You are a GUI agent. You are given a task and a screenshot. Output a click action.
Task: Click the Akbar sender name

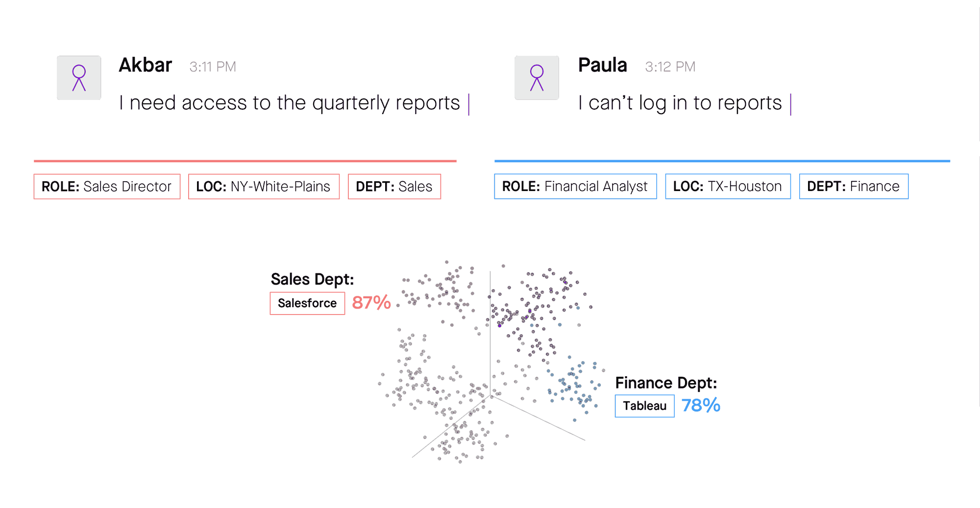tap(146, 65)
